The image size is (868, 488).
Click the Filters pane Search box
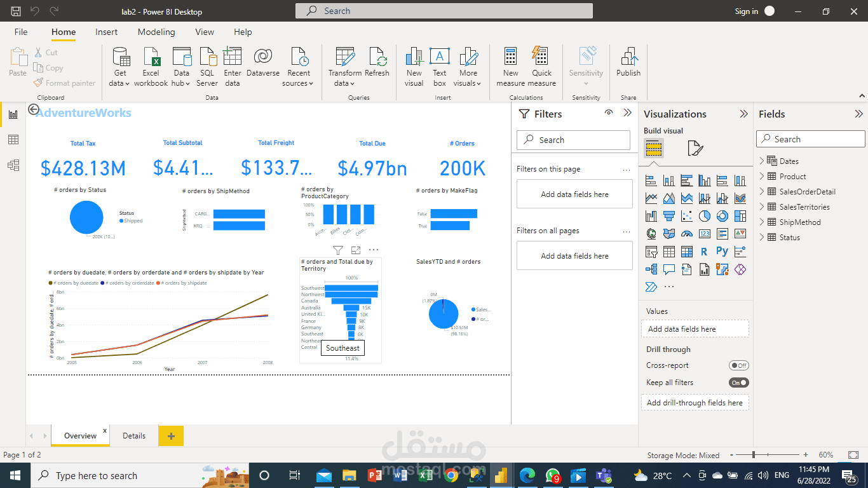click(x=573, y=140)
